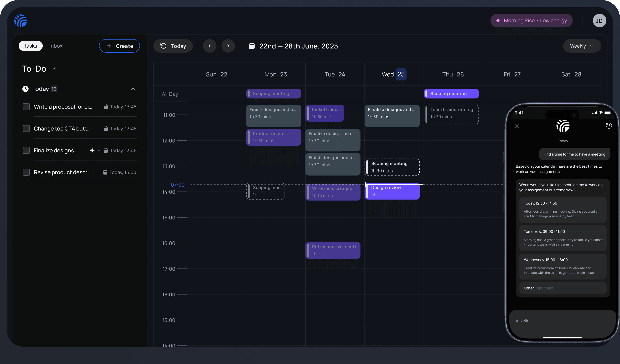
Task: Click the app logo in the top-left corner
Action: pos(20,21)
